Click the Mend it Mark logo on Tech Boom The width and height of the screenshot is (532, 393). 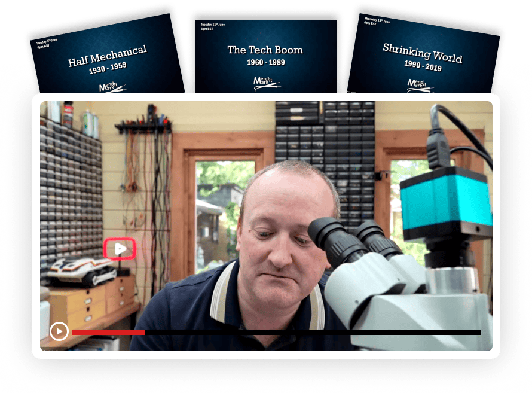click(x=266, y=83)
